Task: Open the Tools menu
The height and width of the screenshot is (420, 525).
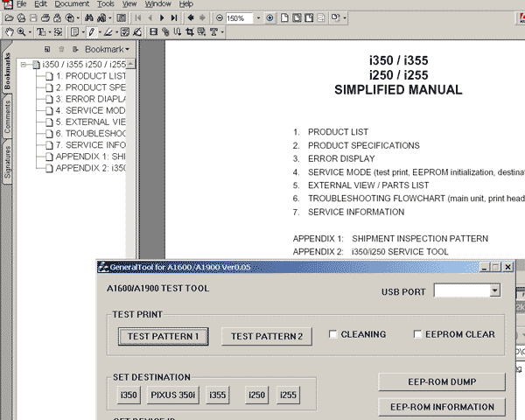Action: click(106, 4)
